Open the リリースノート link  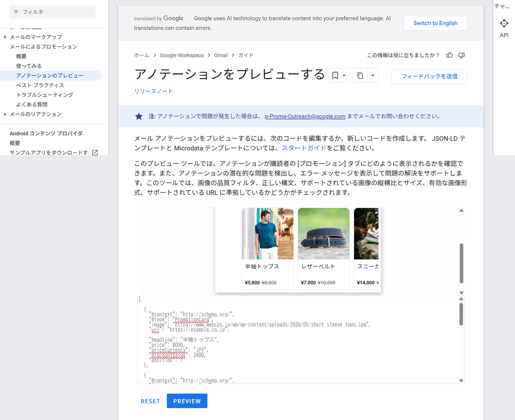tap(153, 91)
